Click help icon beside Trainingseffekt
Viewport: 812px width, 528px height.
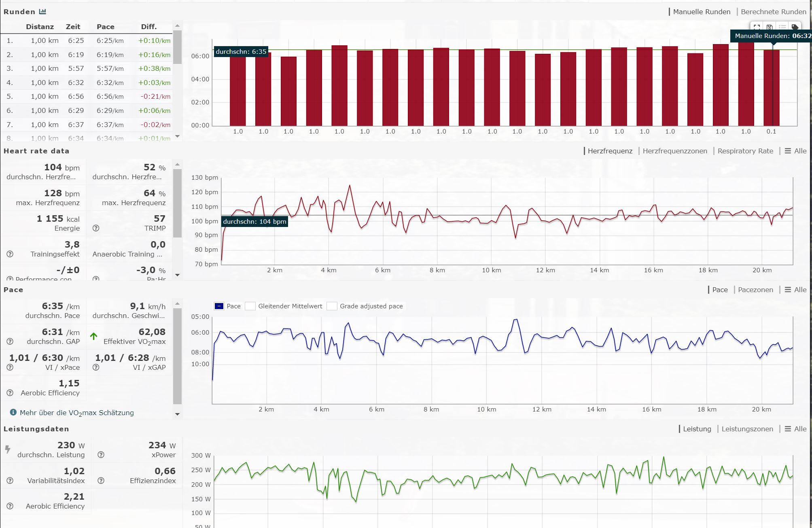[x=10, y=254]
